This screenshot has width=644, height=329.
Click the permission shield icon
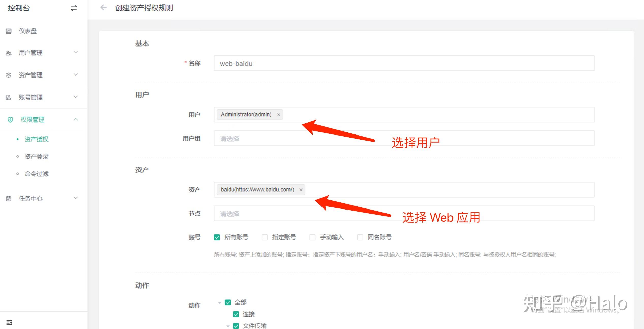[x=10, y=119]
